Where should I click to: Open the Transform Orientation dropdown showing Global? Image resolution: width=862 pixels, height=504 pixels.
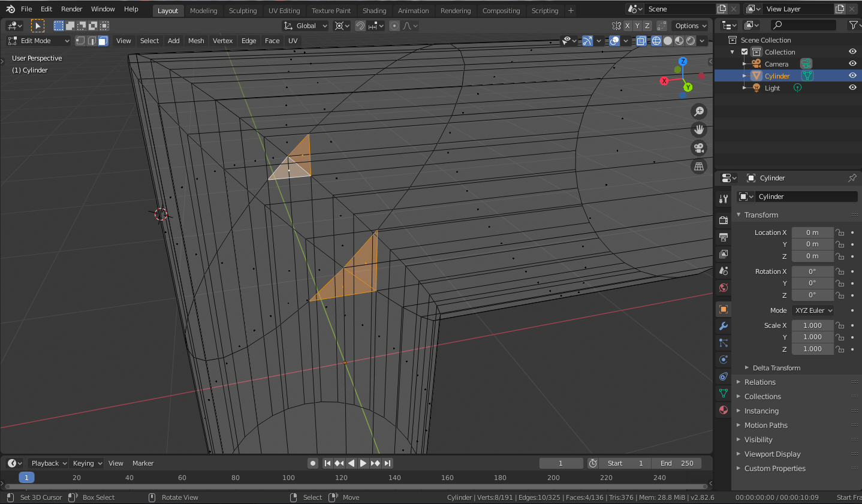coord(305,26)
